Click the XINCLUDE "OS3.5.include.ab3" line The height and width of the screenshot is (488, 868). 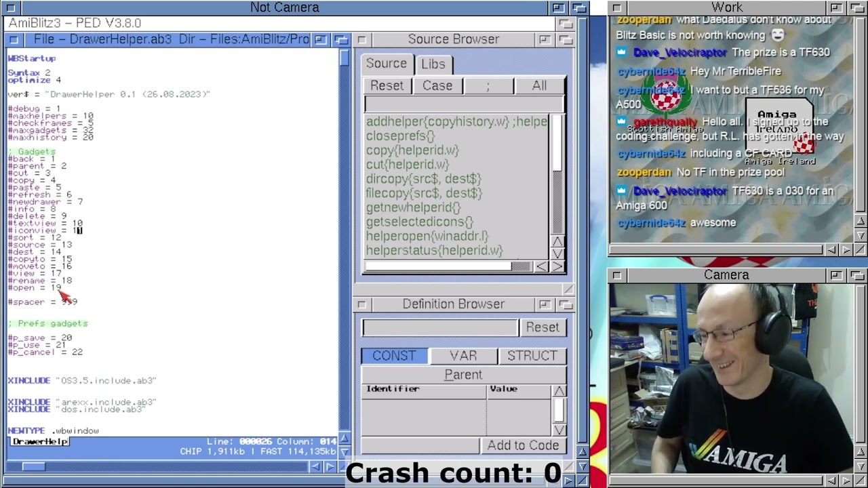pos(82,381)
